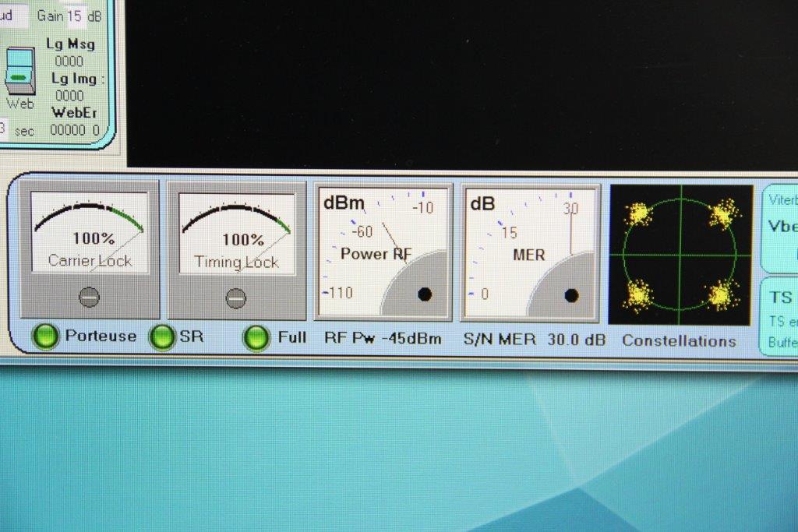Click the 'RF Pw -45dBm' readout
Viewport: 798px width, 532px height.
coord(383,339)
